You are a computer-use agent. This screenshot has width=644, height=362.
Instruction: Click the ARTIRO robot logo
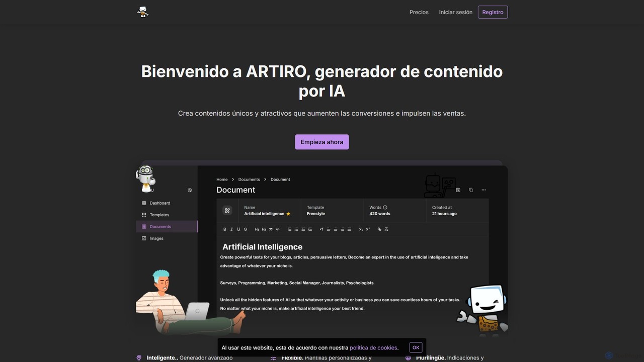[x=143, y=12]
